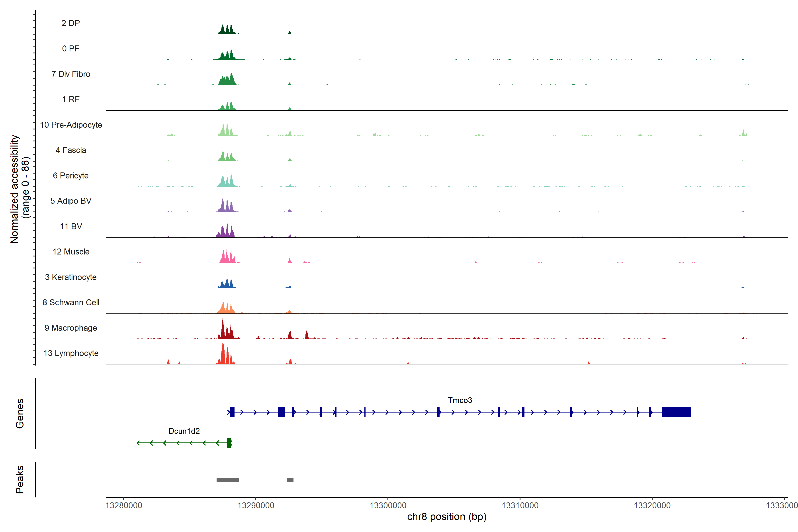Click the chr8 position axis title
Image resolution: width=798 pixels, height=532 pixels.
point(446,517)
